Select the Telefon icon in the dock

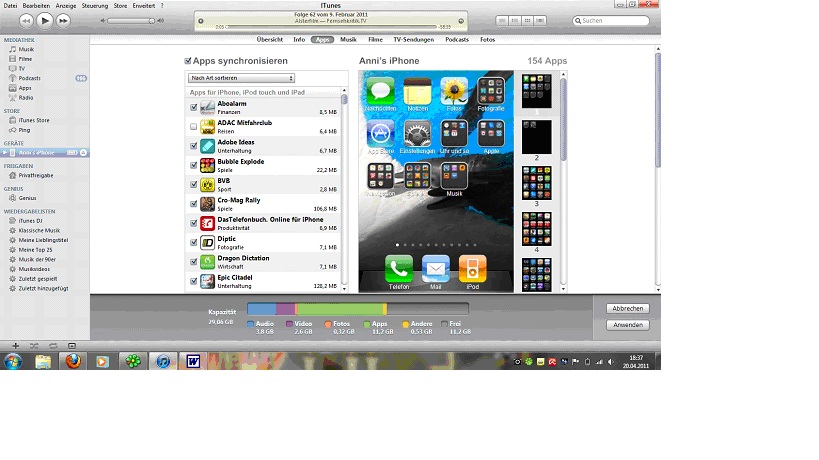[398, 270]
